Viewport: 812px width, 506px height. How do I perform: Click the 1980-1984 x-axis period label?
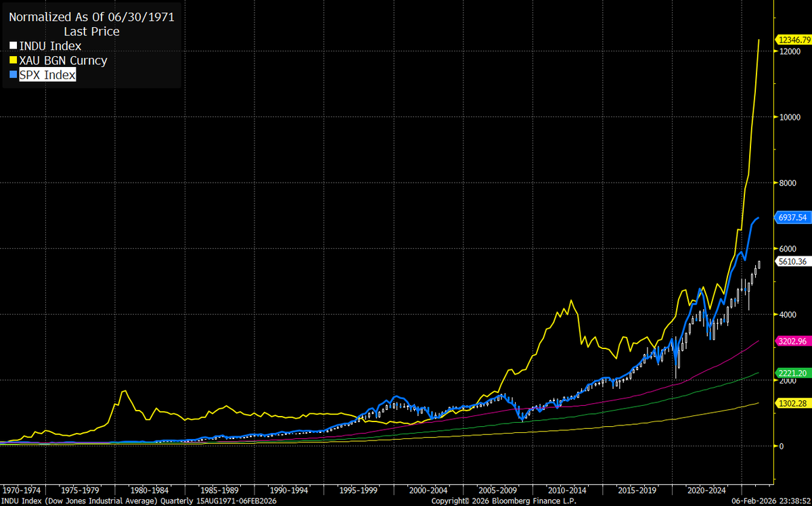(x=148, y=490)
